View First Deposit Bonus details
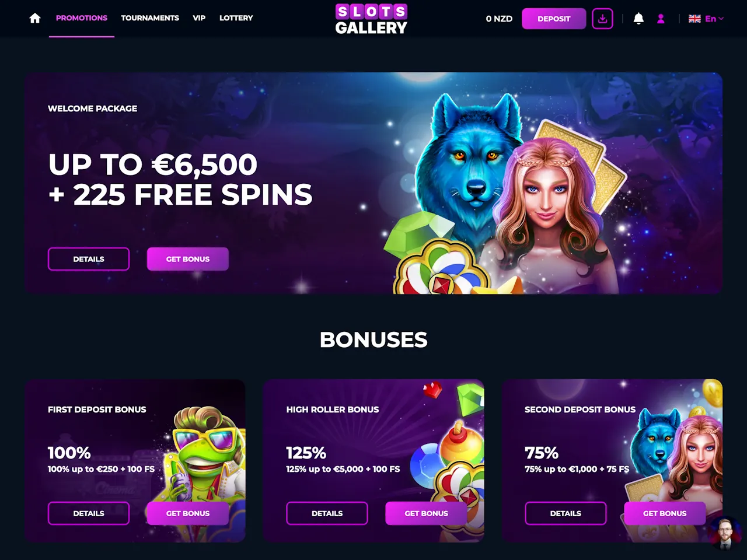This screenshot has height=560, width=747. click(89, 513)
